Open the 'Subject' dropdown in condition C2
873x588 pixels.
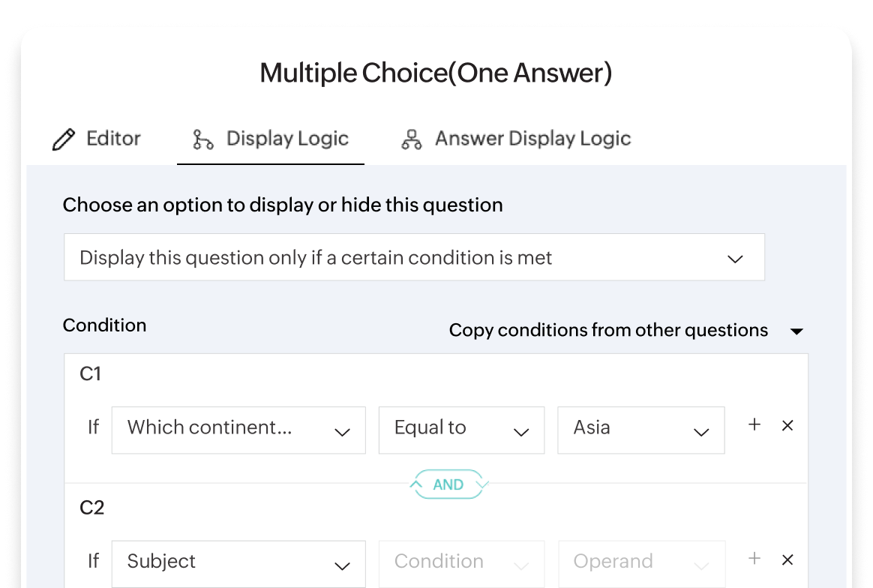pos(238,563)
